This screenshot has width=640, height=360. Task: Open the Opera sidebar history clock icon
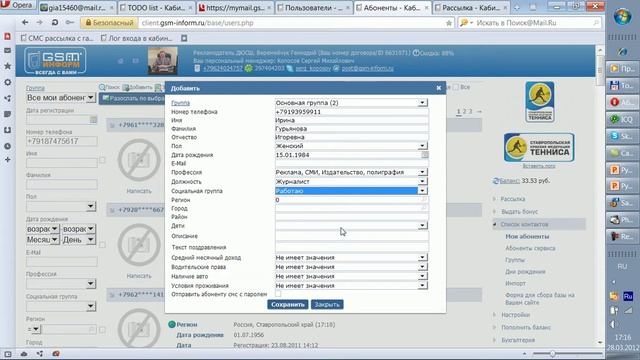tap(7, 146)
